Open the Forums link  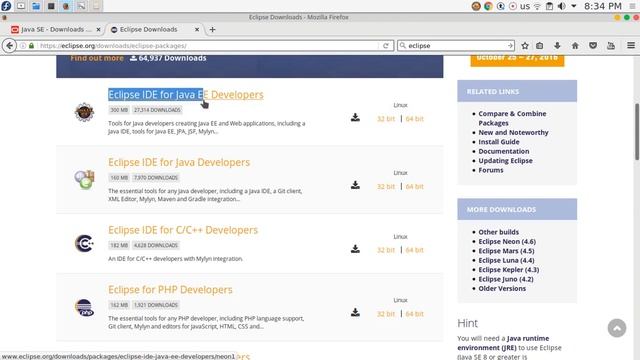coord(491,170)
